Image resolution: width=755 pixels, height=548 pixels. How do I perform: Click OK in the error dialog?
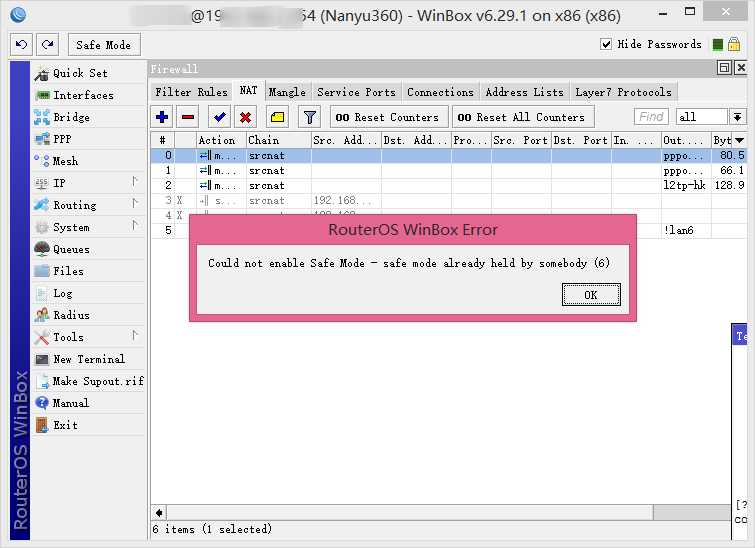click(591, 295)
